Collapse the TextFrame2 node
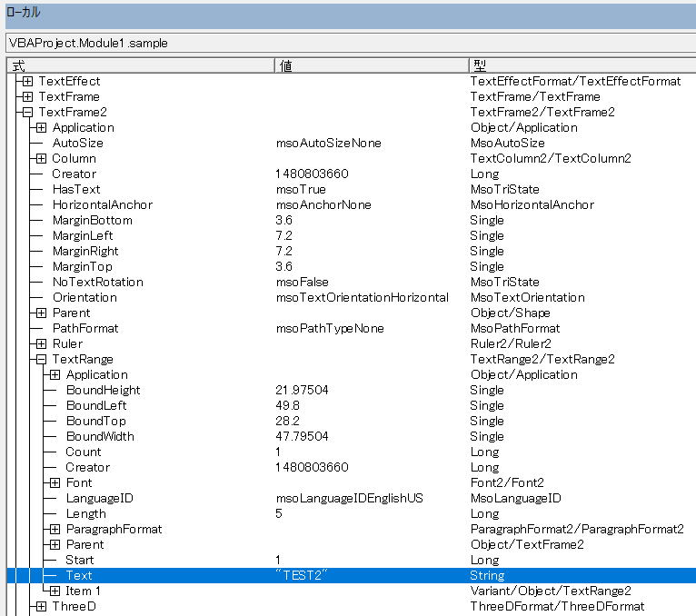 point(27,112)
